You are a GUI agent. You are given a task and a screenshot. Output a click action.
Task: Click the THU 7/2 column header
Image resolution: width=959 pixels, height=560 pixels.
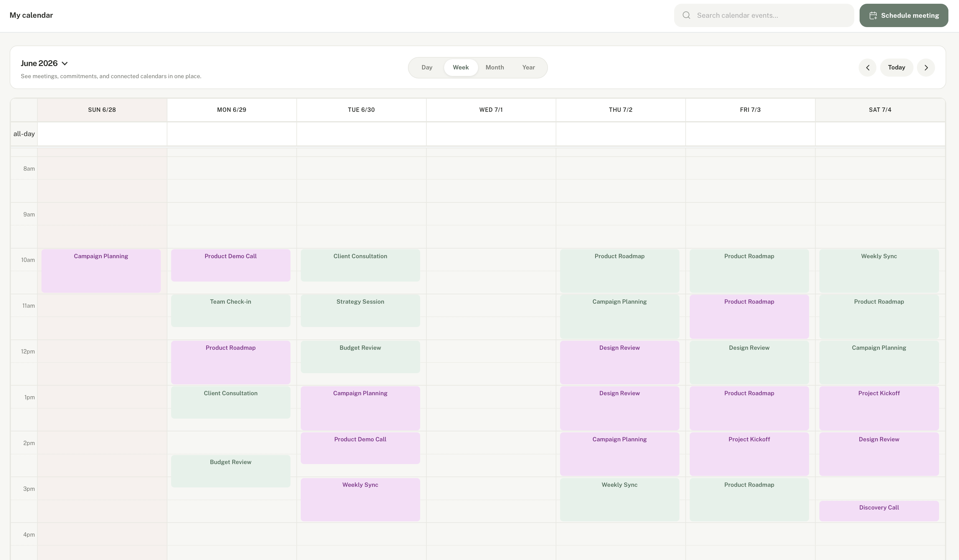pyautogui.click(x=620, y=110)
